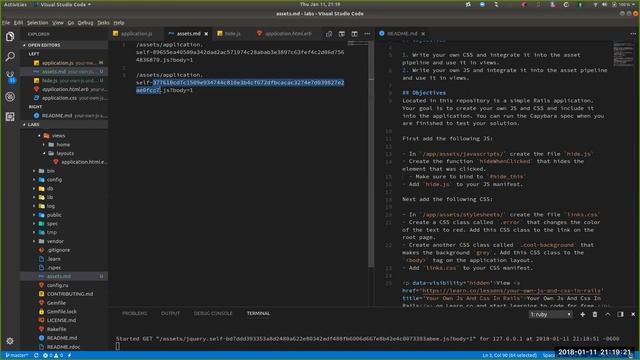Image resolution: width=640 pixels, height=360 pixels.
Task: Switch to the DEBUG CONSOLE panel tab
Action: (213, 314)
